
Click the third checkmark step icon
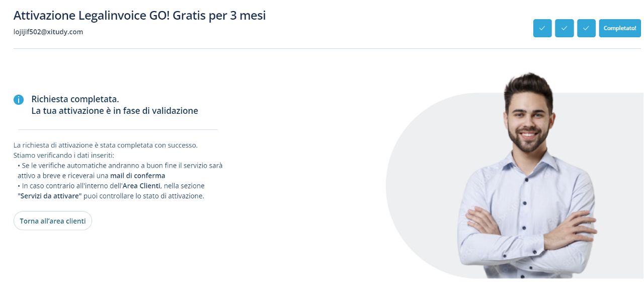[586, 28]
